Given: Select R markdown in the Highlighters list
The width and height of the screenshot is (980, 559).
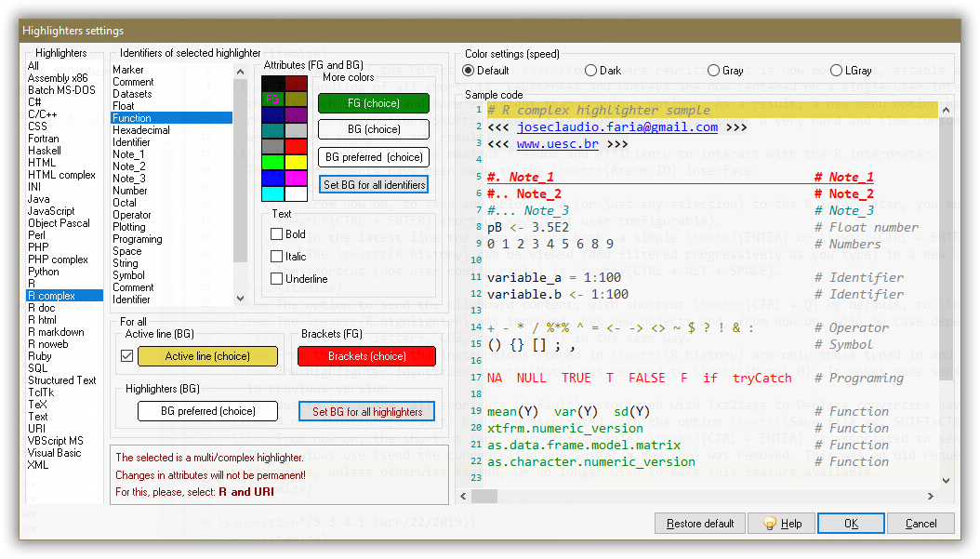Looking at the screenshot, I should point(56,332).
